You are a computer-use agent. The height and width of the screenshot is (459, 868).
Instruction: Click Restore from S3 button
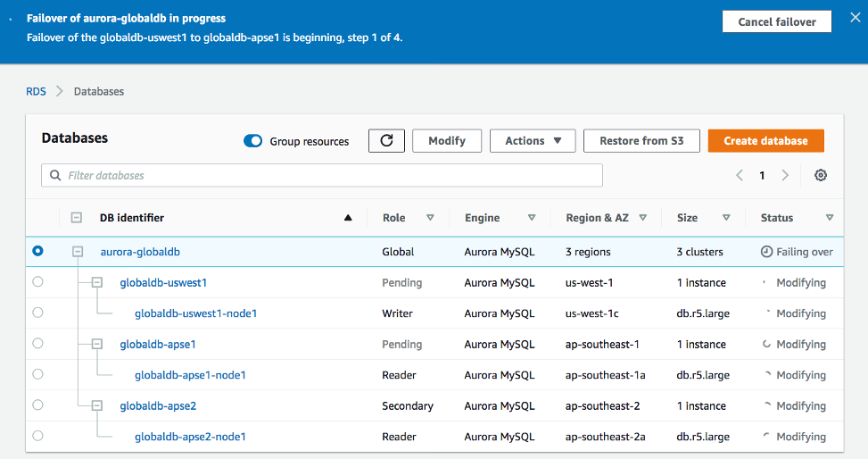pyautogui.click(x=641, y=141)
